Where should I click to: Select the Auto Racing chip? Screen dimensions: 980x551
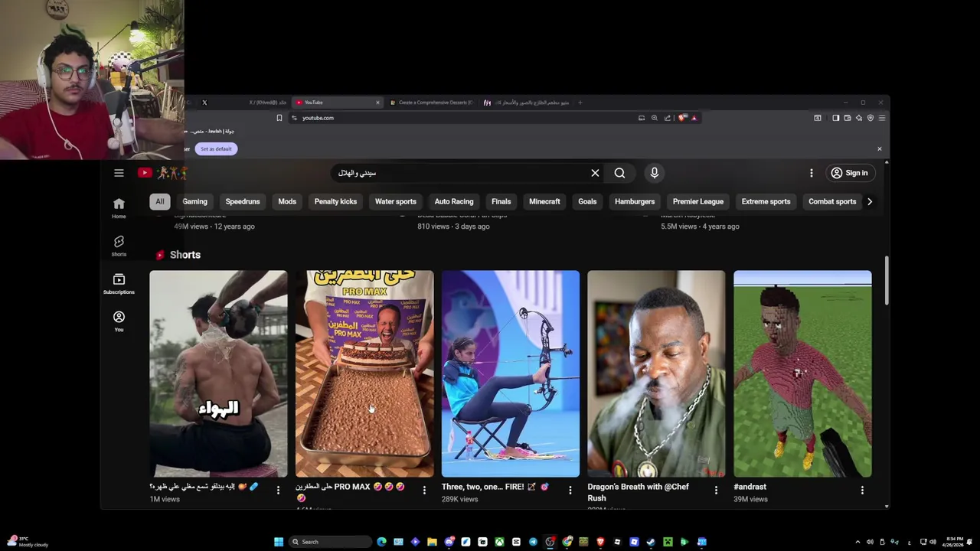click(454, 201)
